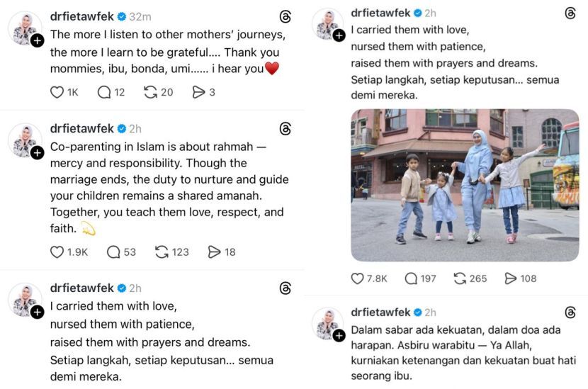Share the co-parenting post with 18 shares
The width and height of the screenshot is (588, 389).
tap(215, 252)
